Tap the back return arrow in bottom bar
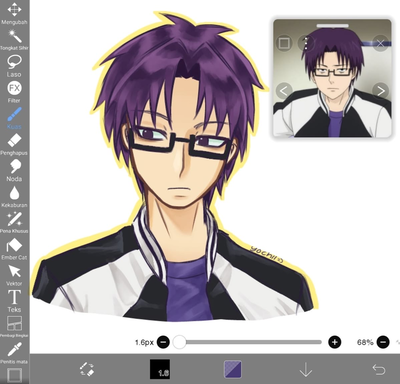Image resolution: width=400 pixels, height=384 pixels. pyautogui.click(x=379, y=369)
